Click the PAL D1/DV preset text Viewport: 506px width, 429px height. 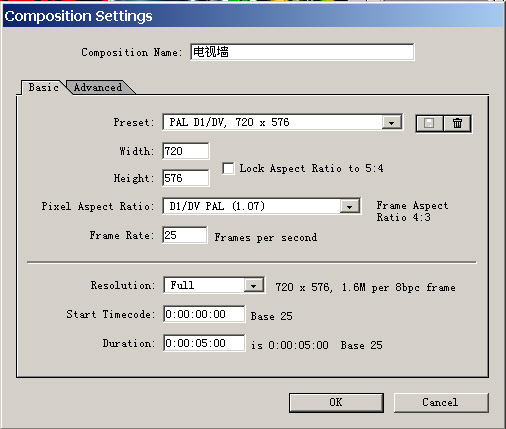click(x=229, y=122)
